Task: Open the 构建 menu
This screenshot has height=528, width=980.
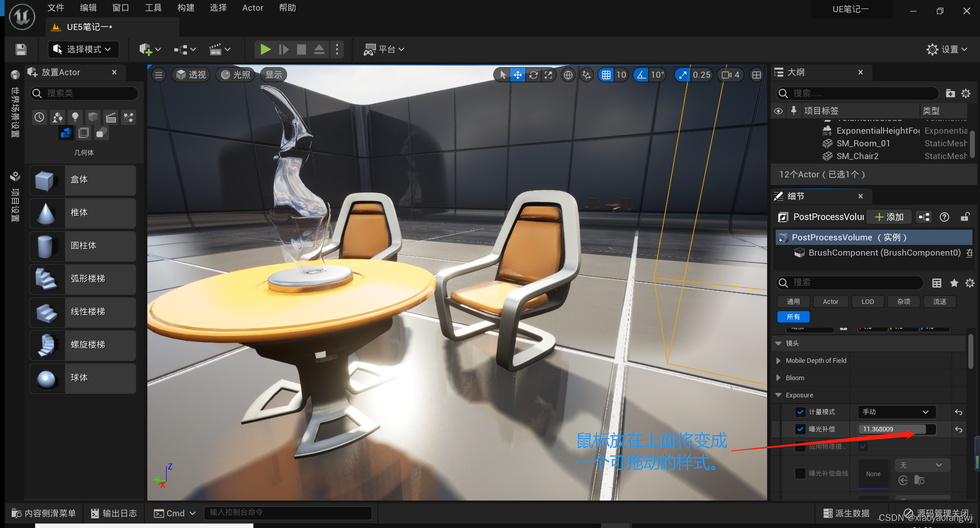Action: click(x=186, y=8)
